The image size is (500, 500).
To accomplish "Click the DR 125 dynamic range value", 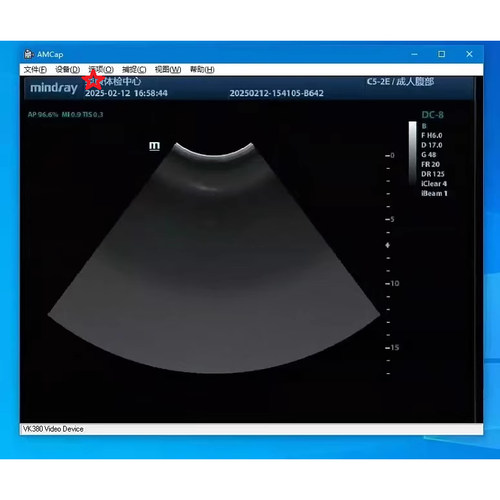I will coord(433,174).
